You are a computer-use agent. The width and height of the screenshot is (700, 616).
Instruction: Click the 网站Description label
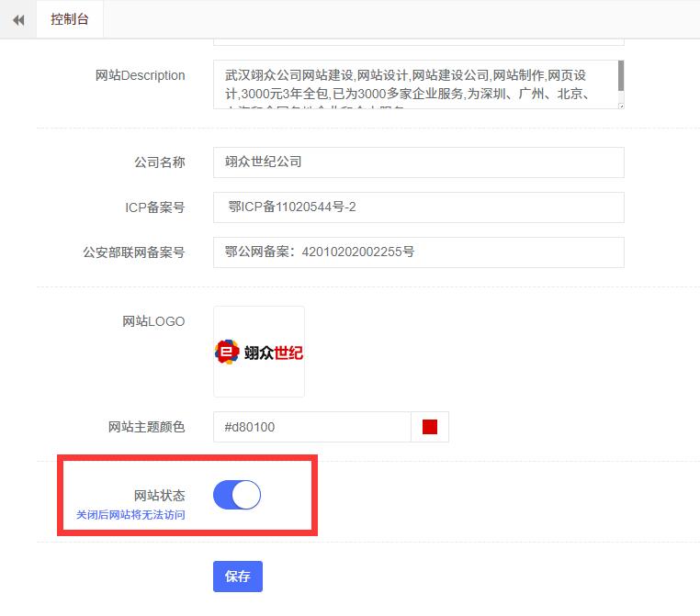pyautogui.click(x=140, y=75)
